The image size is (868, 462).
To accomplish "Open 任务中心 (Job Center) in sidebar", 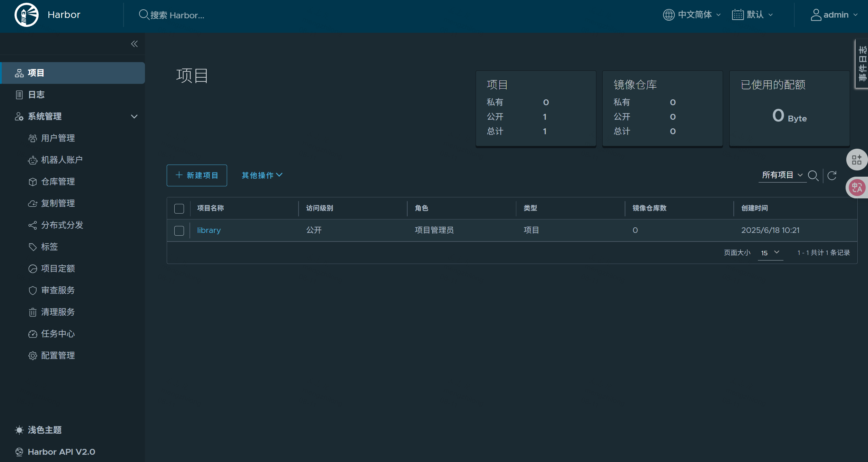I will point(58,334).
